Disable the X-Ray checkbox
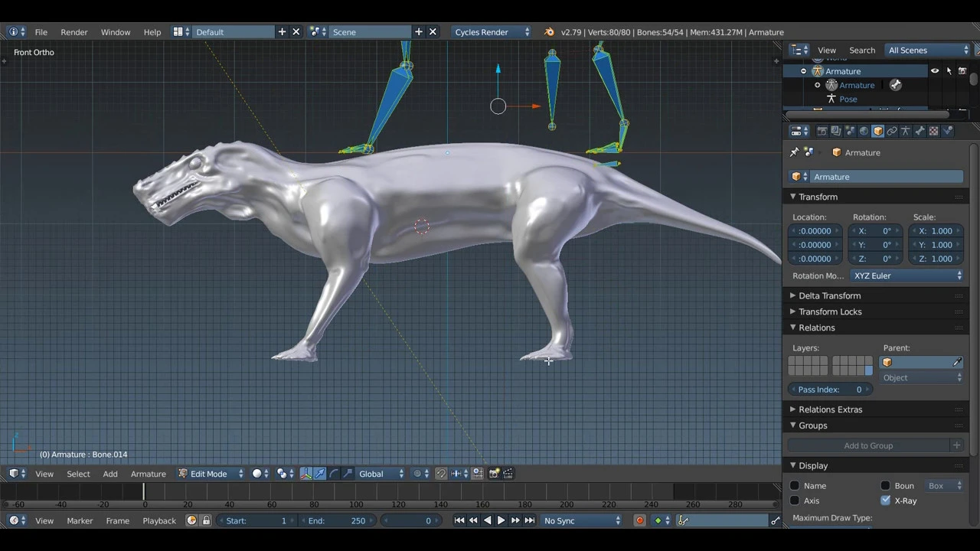 (886, 500)
